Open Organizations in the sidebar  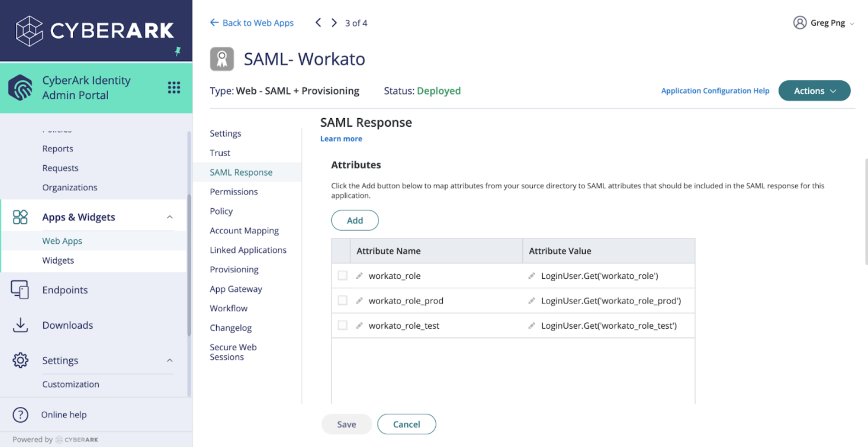click(x=70, y=187)
